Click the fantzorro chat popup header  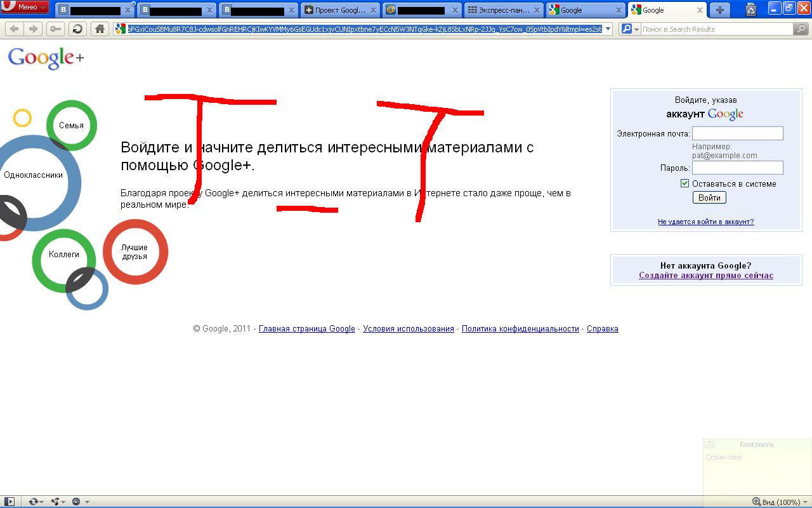[x=757, y=444]
